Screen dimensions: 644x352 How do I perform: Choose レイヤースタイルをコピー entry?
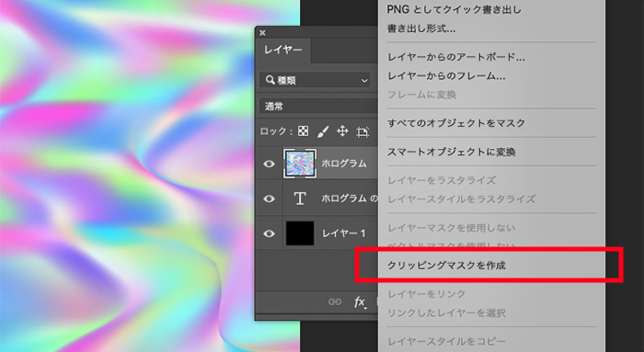(x=446, y=341)
